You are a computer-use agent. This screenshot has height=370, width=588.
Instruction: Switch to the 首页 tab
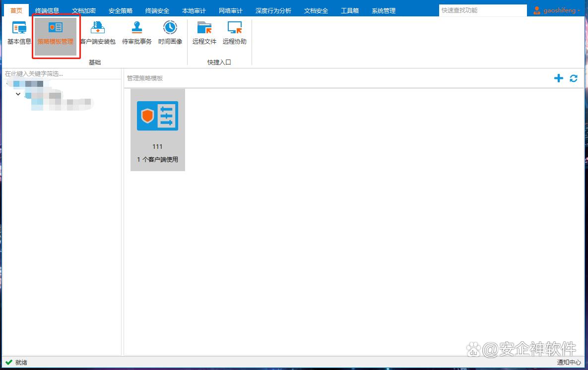click(16, 10)
